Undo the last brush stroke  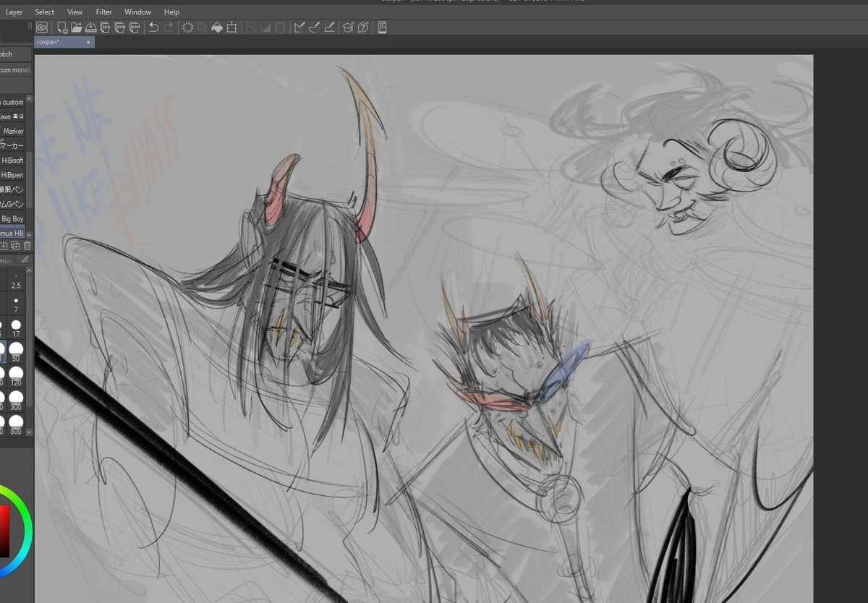pyautogui.click(x=153, y=27)
